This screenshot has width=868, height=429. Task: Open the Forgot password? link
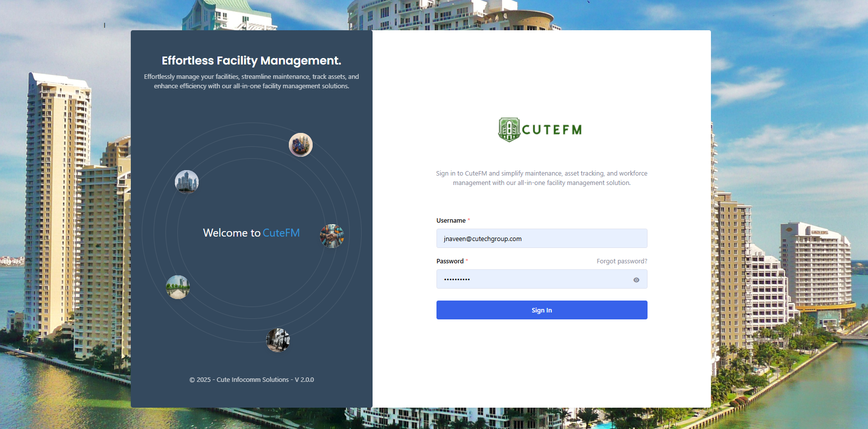tap(621, 261)
